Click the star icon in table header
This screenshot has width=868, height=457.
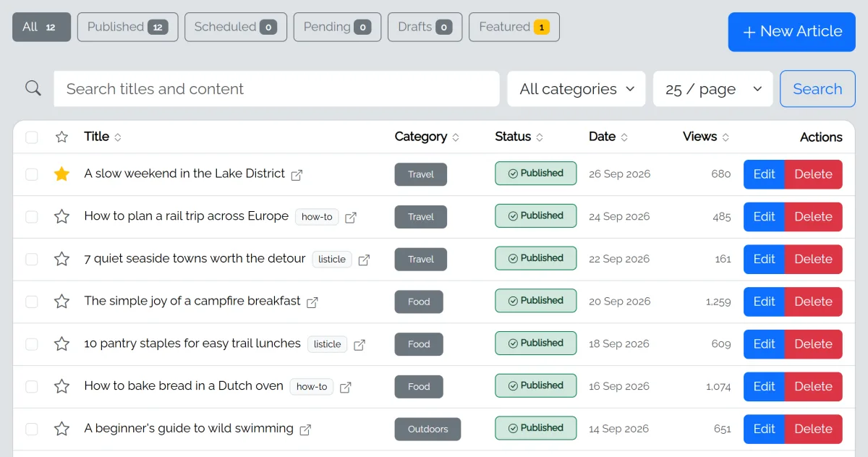pos(62,137)
